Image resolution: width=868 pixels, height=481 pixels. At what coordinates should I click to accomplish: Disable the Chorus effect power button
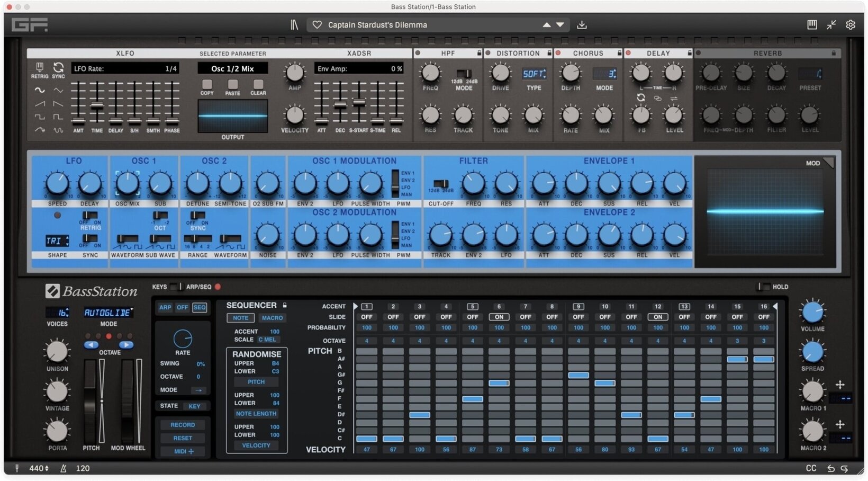pyautogui.click(x=558, y=53)
